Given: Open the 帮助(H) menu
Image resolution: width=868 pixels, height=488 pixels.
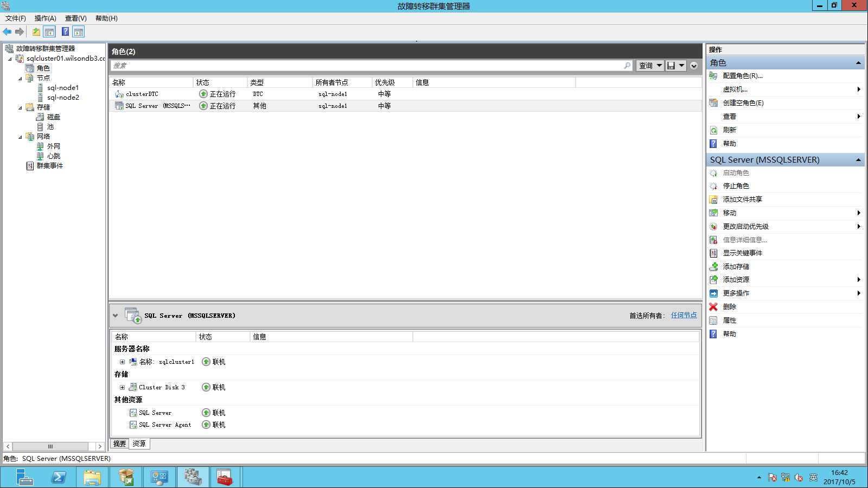Looking at the screenshot, I should coord(106,18).
